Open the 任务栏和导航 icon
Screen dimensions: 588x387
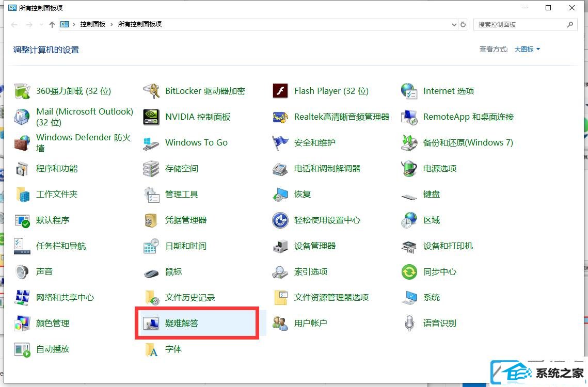23,246
